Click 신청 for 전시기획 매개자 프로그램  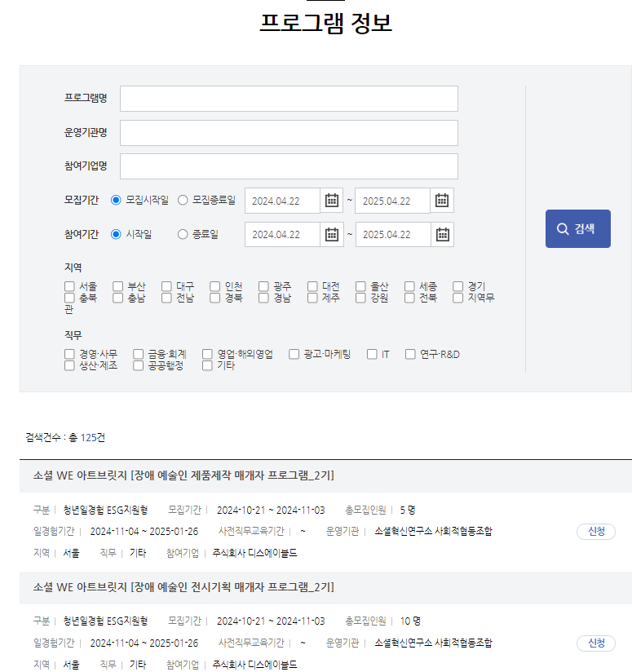tap(596, 643)
